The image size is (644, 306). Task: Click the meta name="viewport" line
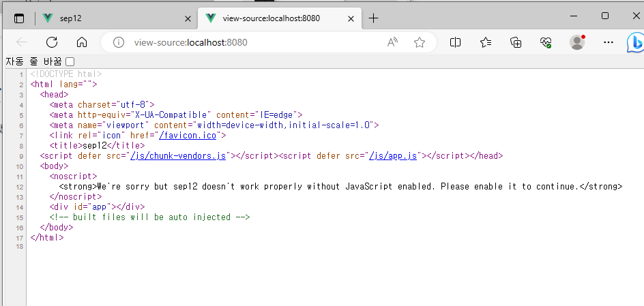click(214, 125)
